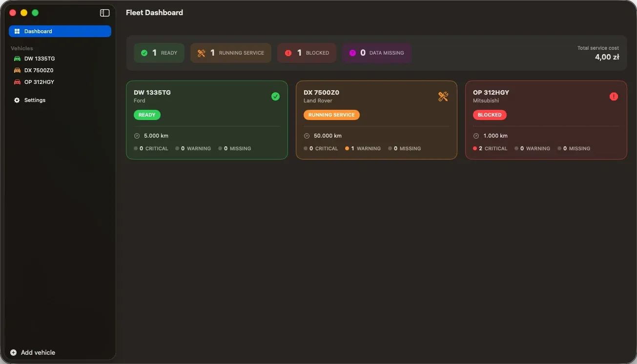Click red car icon for OP 312HGY

[17, 82]
